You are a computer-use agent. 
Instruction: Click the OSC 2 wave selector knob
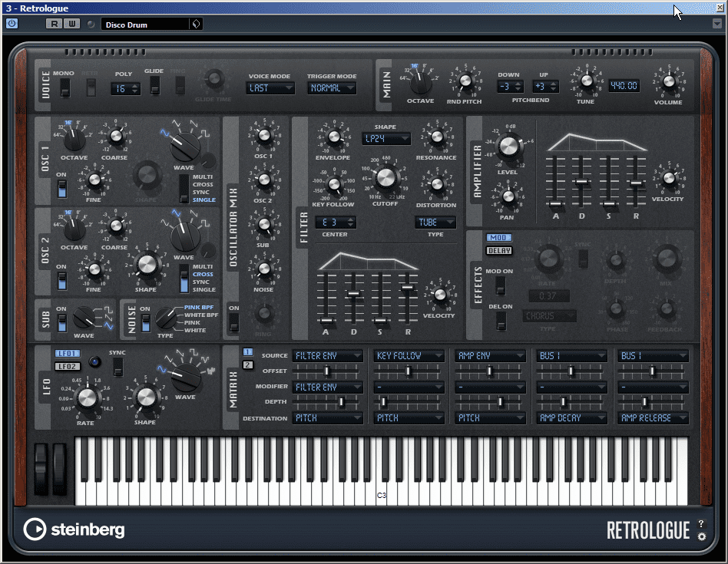coord(185,236)
